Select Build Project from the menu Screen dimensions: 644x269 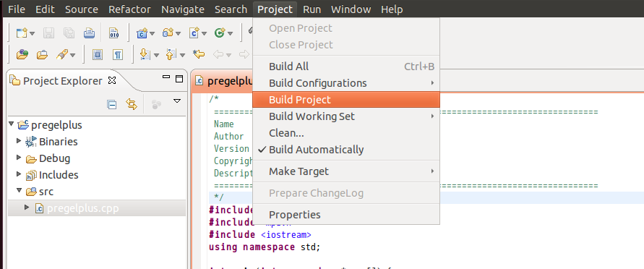tap(345, 100)
